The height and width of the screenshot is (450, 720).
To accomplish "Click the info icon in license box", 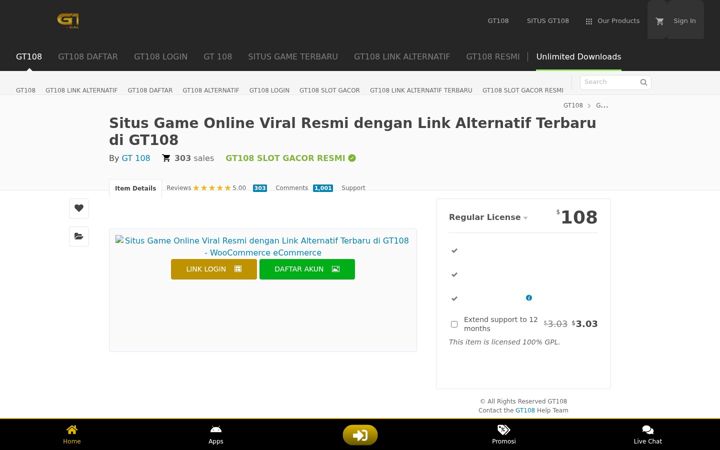I will [529, 298].
